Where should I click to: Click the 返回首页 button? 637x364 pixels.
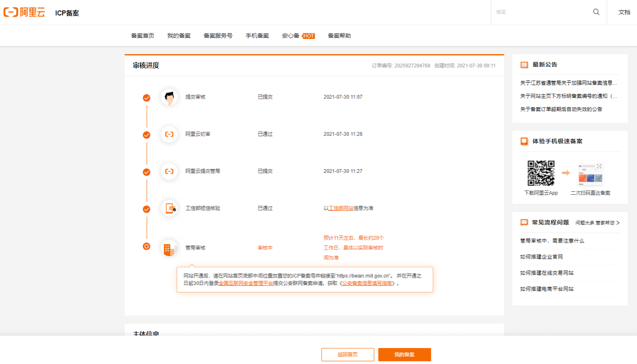pos(348,354)
